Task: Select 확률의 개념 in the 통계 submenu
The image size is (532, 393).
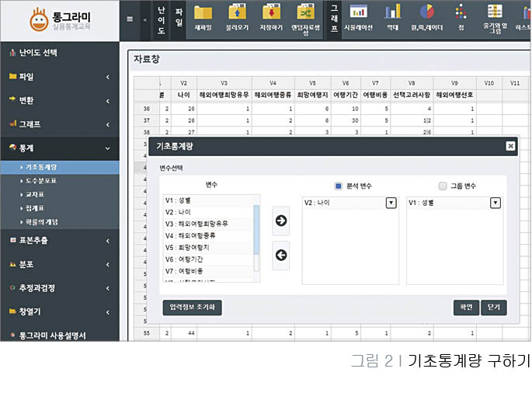Action: pyautogui.click(x=60, y=222)
